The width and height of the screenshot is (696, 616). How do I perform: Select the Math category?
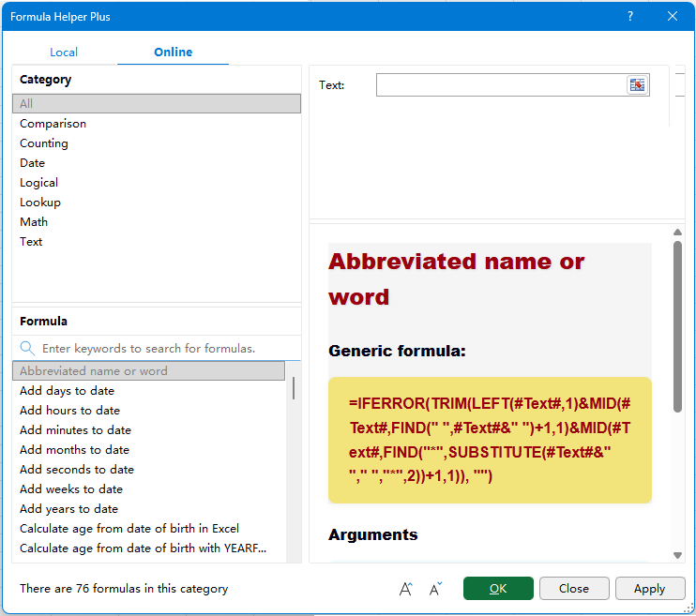pyautogui.click(x=157, y=222)
